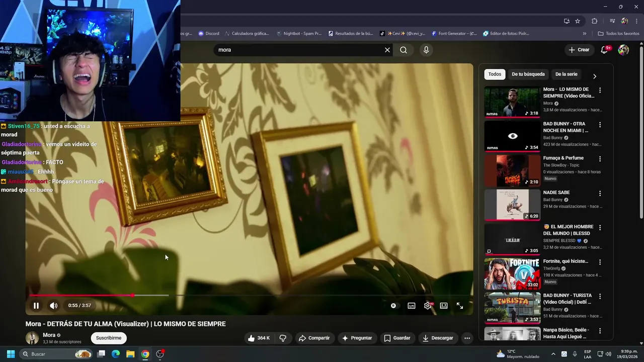Open the YouTube account avatar menu
This screenshot has height=362, width=644.
[x=623, y=50]
